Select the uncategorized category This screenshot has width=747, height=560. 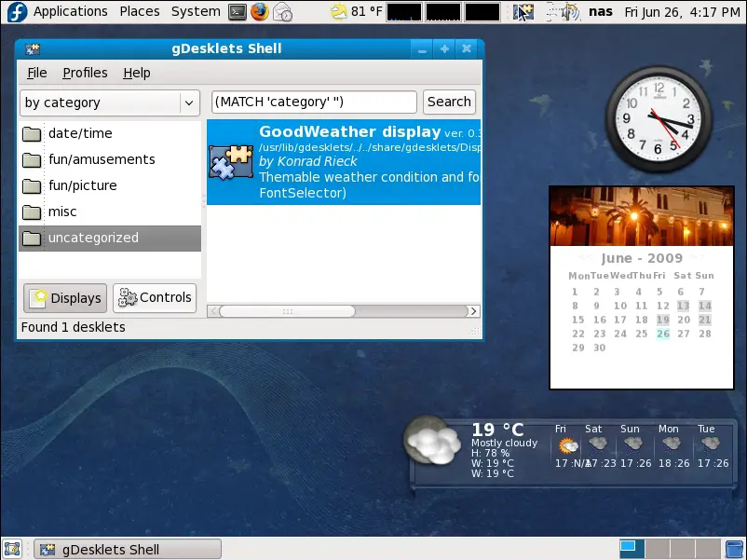(x=93, y=239)
